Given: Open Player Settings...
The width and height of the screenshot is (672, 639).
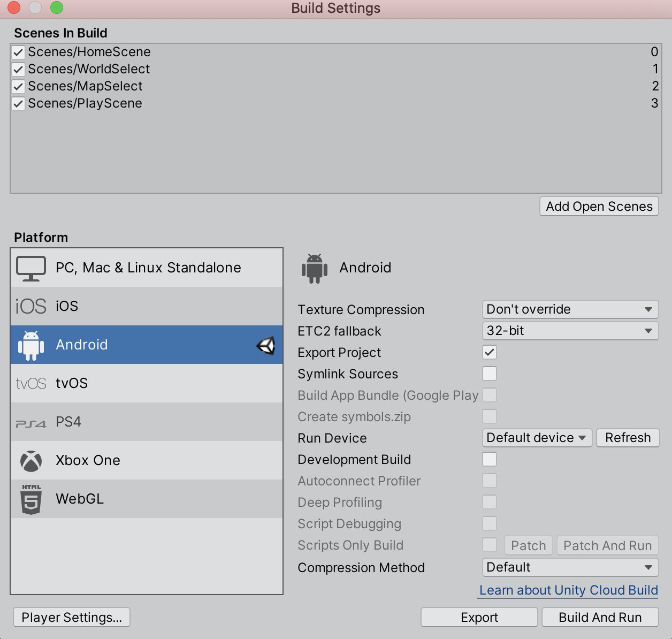Looking at the screenshot, I should tap(72, 618).
